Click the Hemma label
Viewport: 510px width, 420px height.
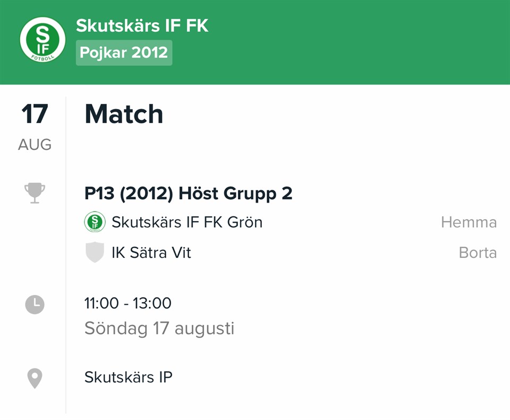coord(469,222)
